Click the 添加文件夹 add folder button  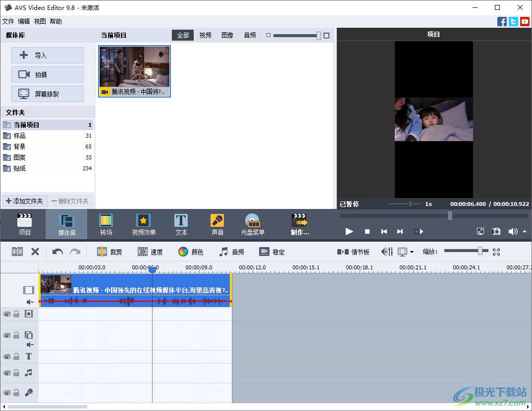(x=25, y=201)
